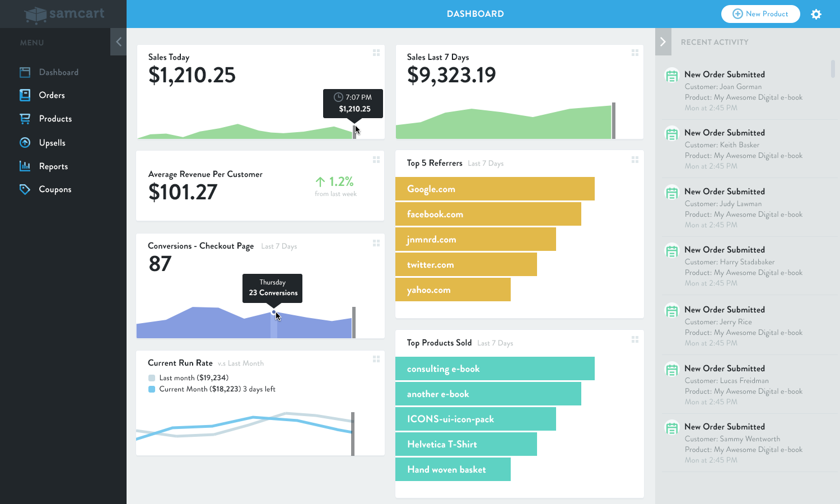
Task: Click the Orders book icon
Action: [x=25, y=95]
